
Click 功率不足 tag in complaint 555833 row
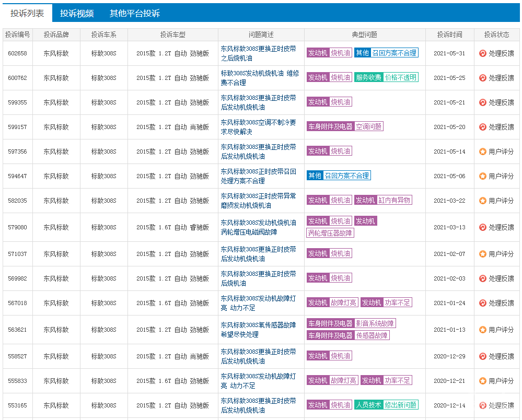click(x=397, y=380)
